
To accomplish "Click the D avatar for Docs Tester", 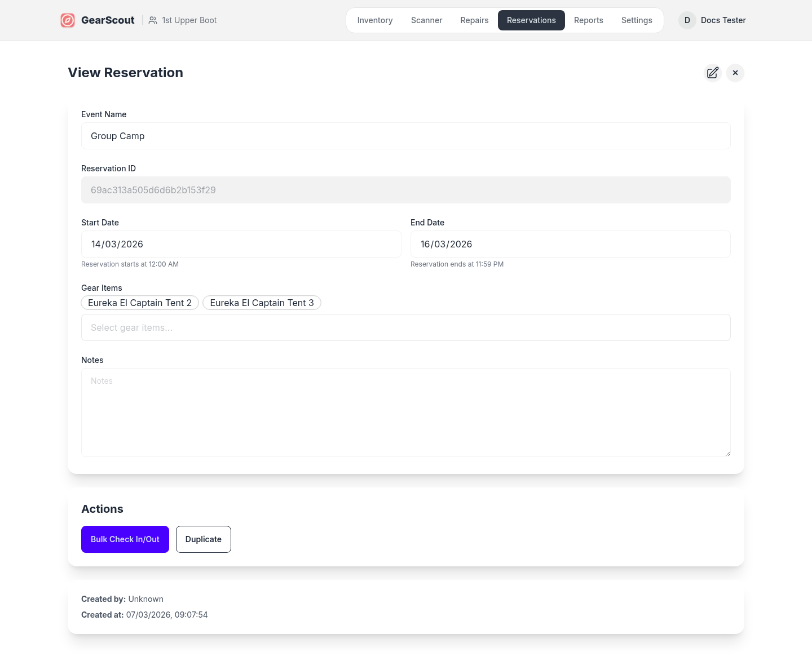I will click(x=687, y=20).
